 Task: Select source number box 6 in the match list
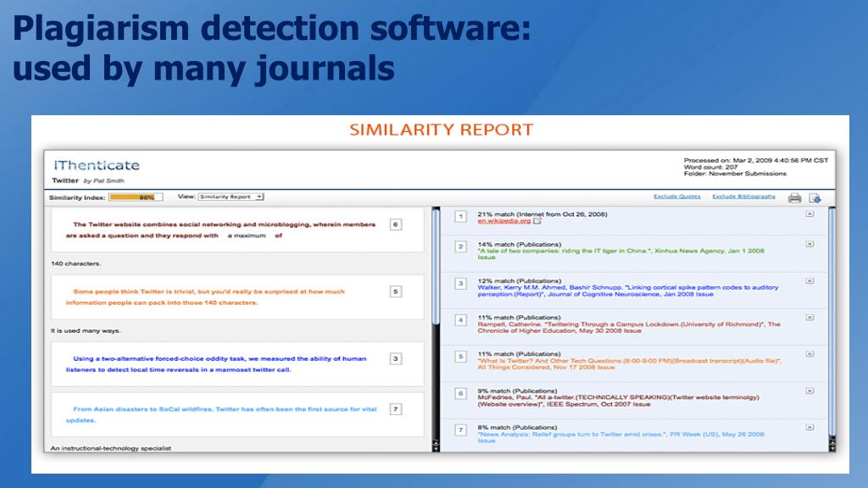pos(460,393)
